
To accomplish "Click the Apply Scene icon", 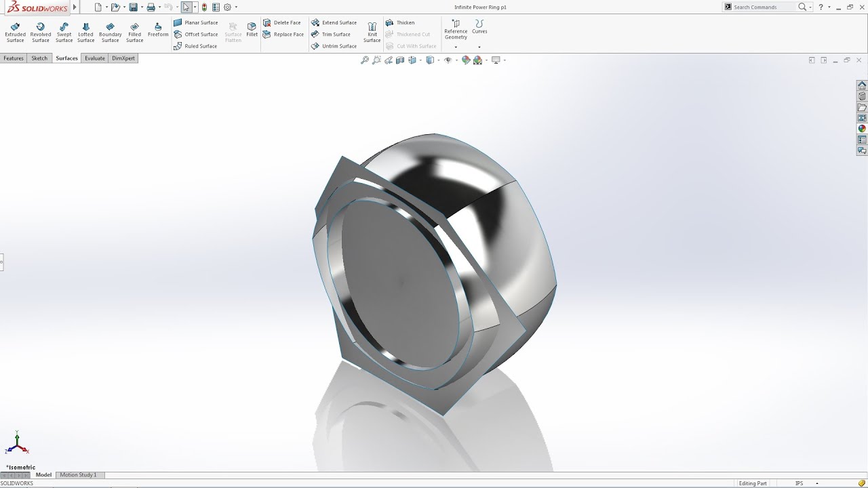I will point(478,60).
